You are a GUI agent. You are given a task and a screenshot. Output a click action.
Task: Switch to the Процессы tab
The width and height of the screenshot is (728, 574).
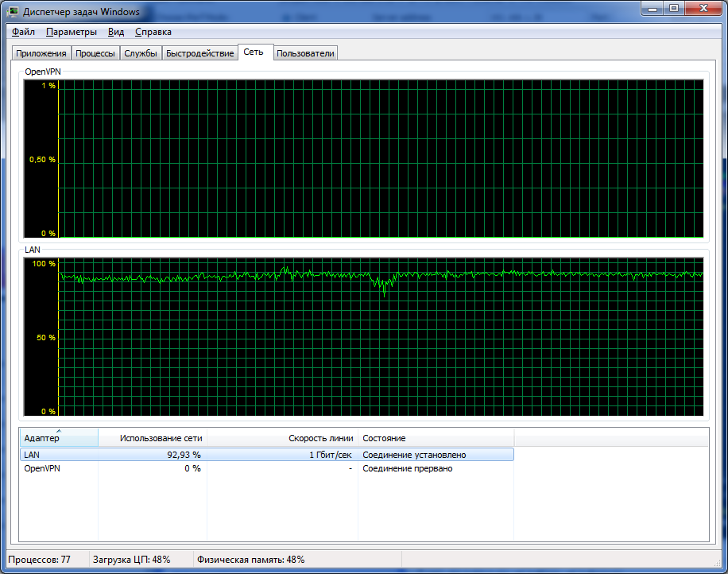coord(95,53)
